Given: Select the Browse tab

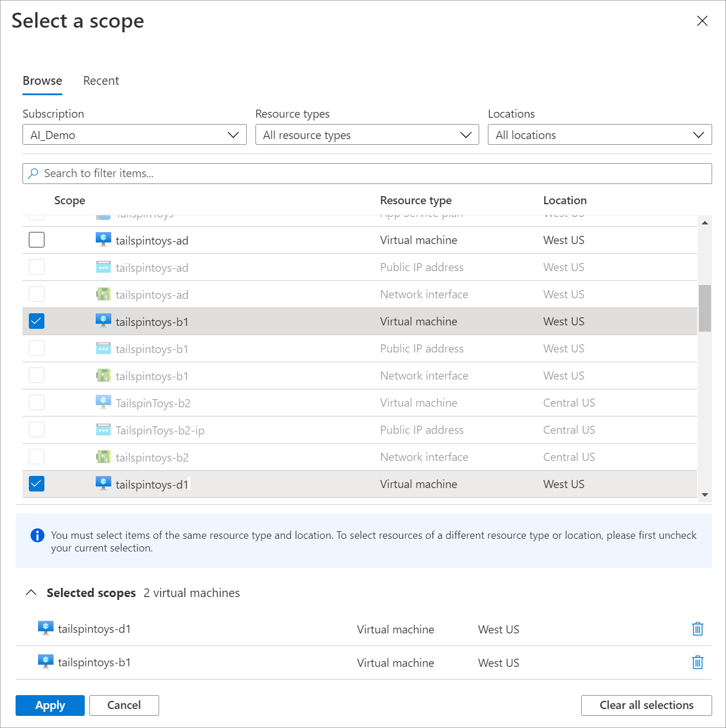Looking at the screenshot, I should [42, 81].
